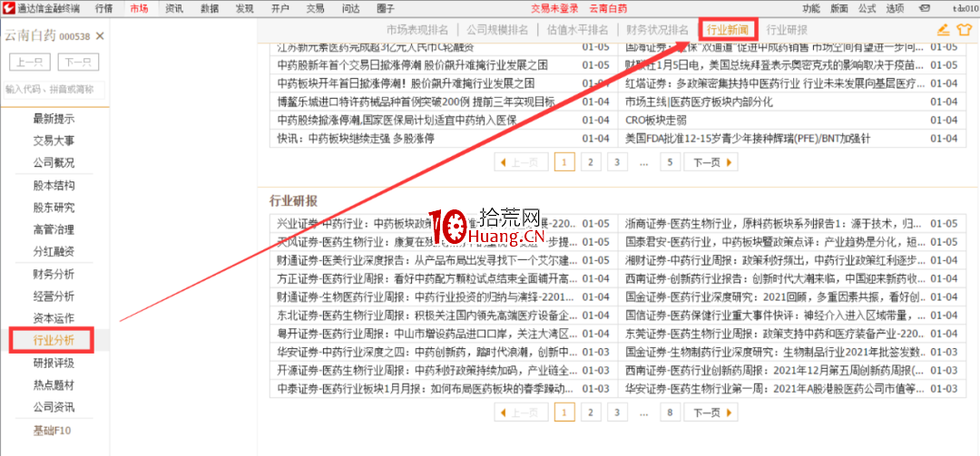
Task: Open the 问达 menu
Action: tap(351, 9)
